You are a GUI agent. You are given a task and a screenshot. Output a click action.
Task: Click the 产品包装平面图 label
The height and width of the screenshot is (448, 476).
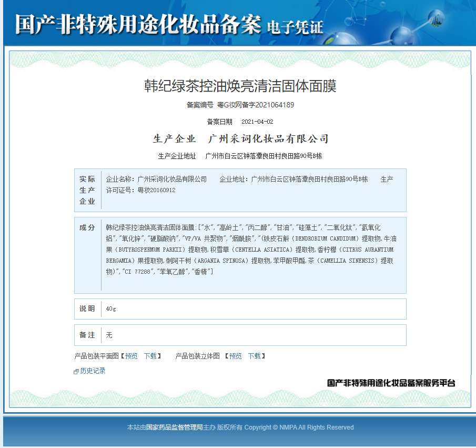tap(97, 356)
